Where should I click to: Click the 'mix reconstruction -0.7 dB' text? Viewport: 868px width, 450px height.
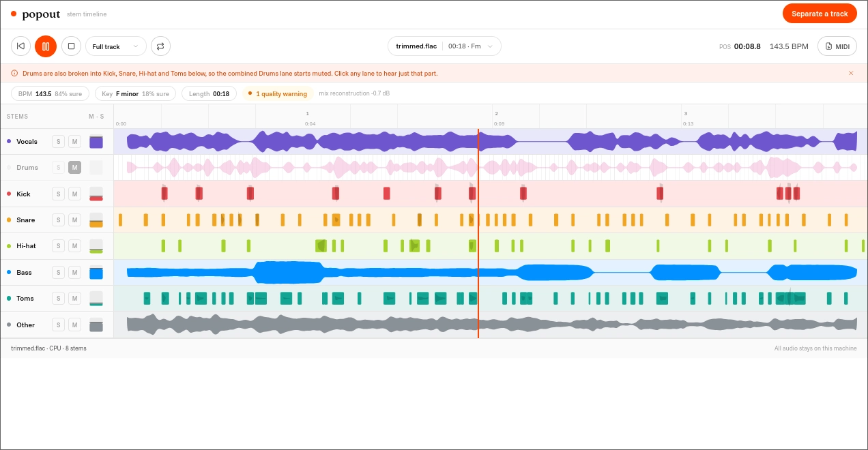coord(354,93)
